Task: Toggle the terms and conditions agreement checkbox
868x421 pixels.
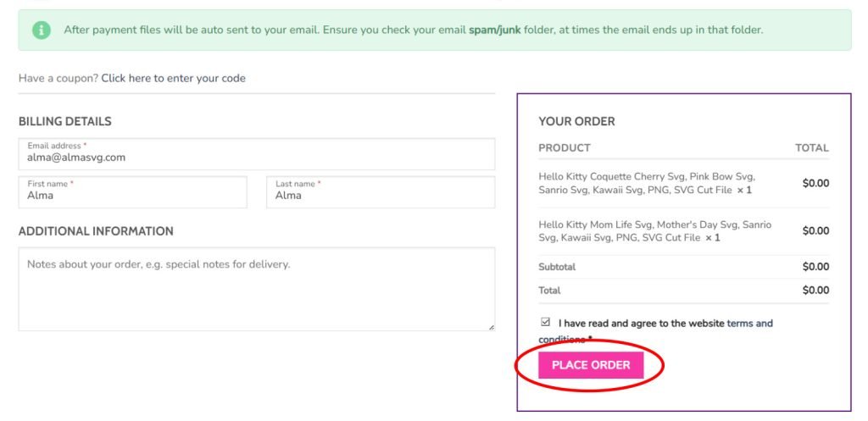Action: (x=544, y=322)
